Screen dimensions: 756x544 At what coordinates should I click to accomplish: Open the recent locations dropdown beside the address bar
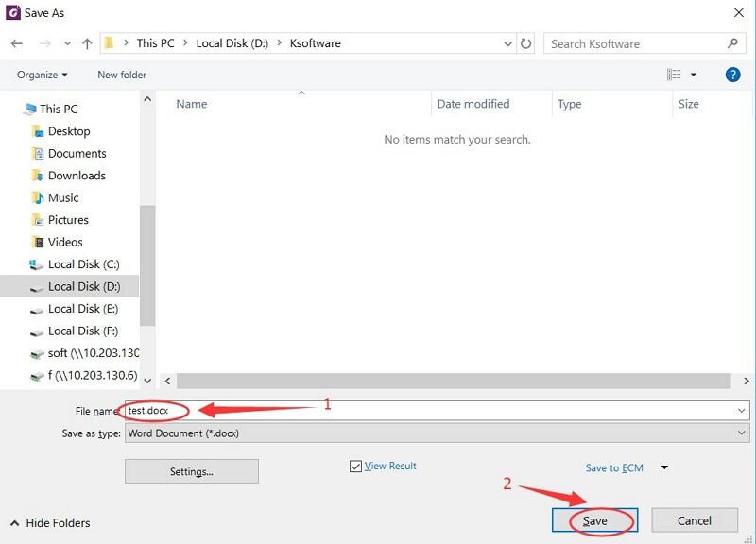(507, 43)
